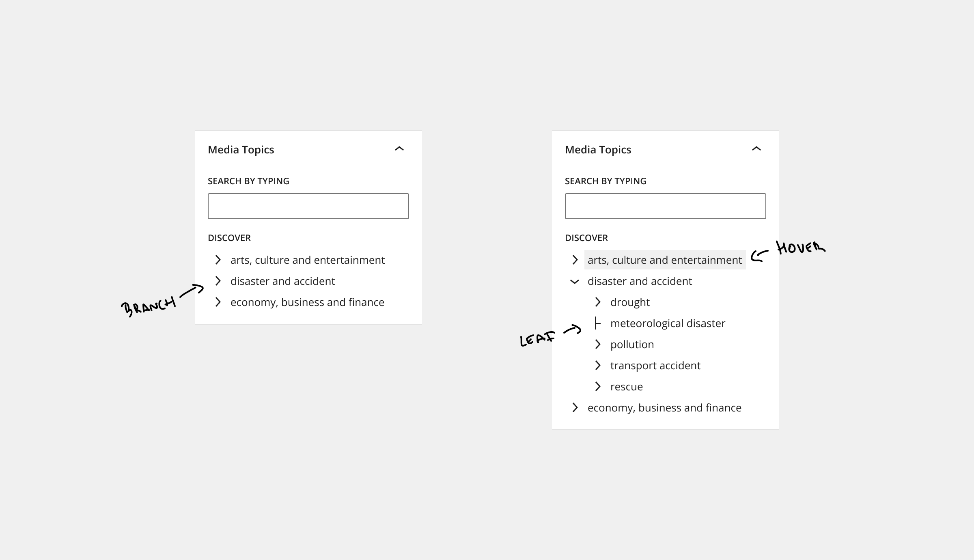The height and width of the screenshot is (560, 974).
Task: Click the highlighted arts, culture and entertainment item
Action: coord(664,260)
